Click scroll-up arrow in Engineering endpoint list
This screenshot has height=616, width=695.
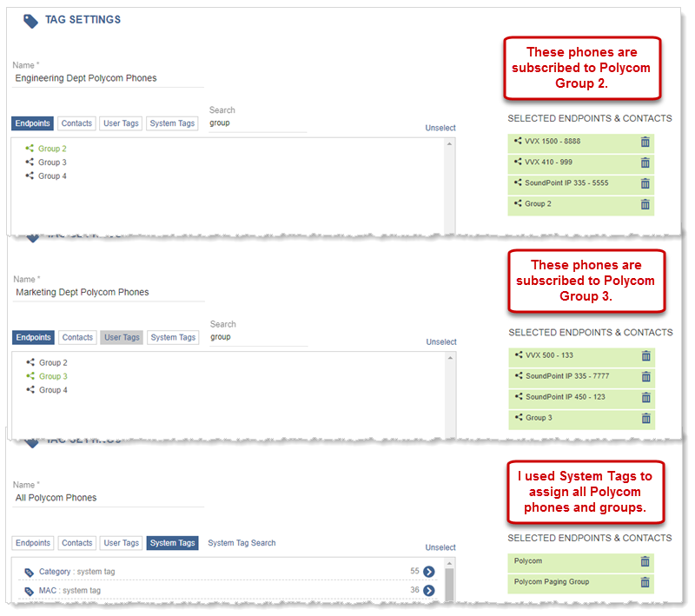(449, 143)
